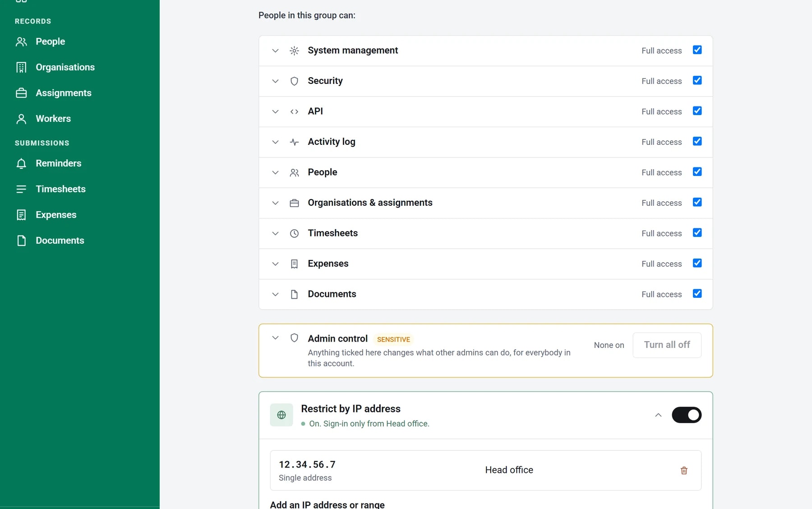The height and width of the screenshot is (509, 812).
Task: Expand Organisations & assignments permissions
Action: [x=275, y=203]
